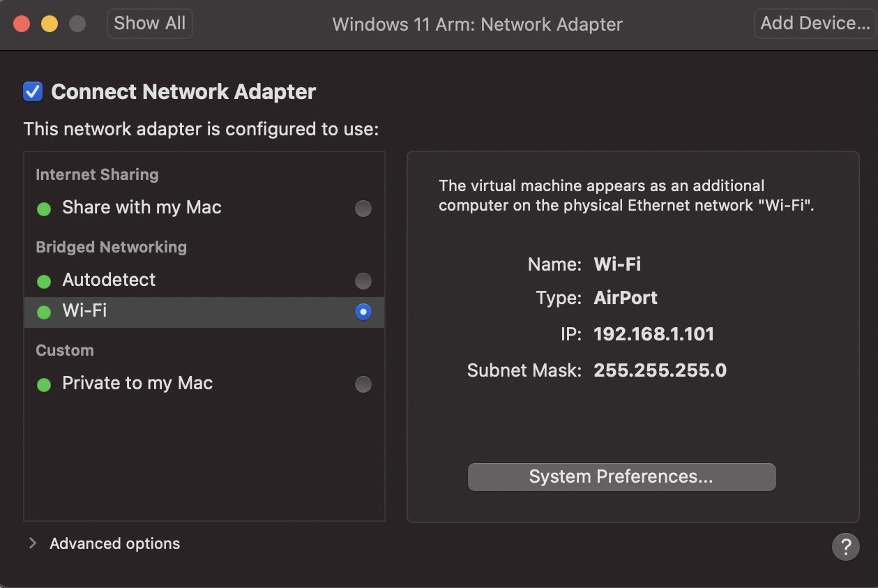The width and height of the screenshot is (878, 588).
Task: Choose the Autodetect radio button
Action: point(363,281)
